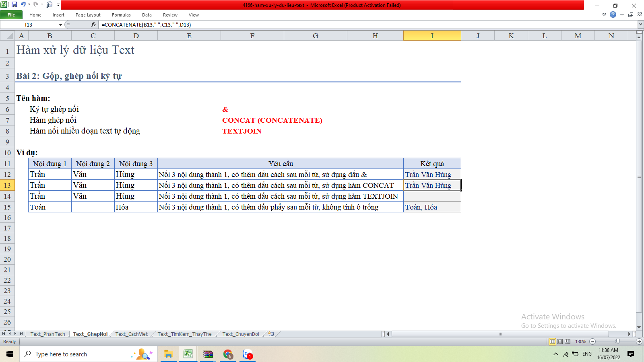Open File Explorer from the taskbar
The image size is (644, 362).
click(168, 354)
